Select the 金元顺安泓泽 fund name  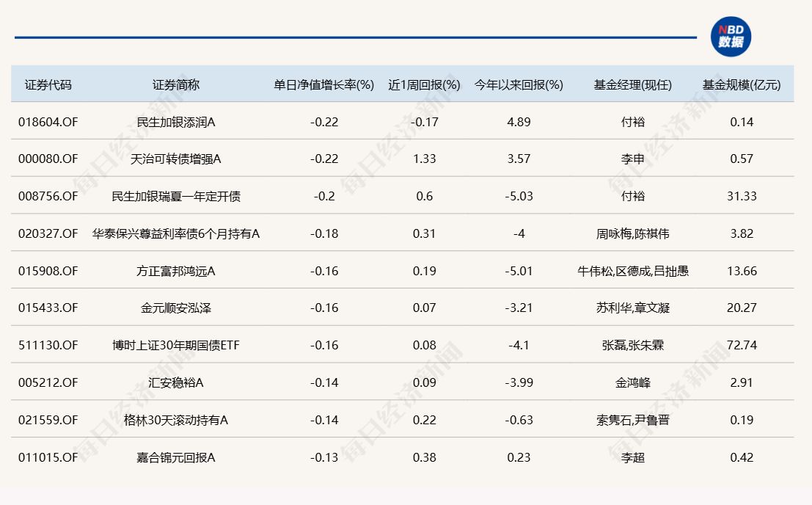(x=176, y=308)
